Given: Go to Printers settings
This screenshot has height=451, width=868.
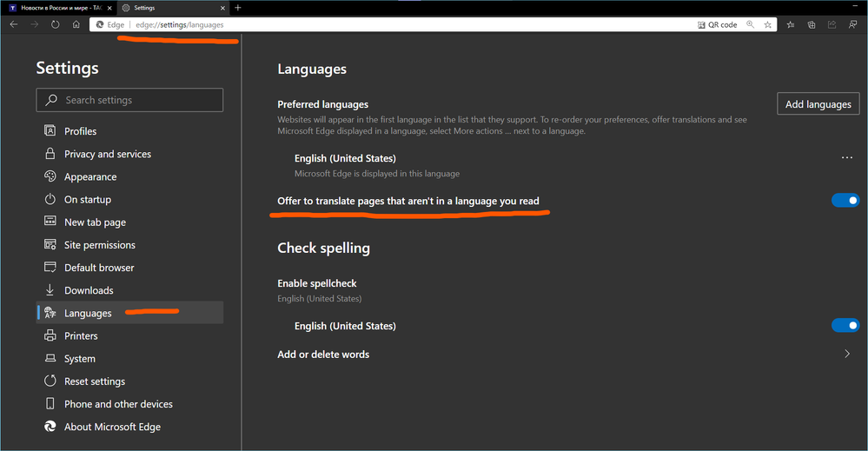Looking at the screenshot, I should tap(129, 336).
